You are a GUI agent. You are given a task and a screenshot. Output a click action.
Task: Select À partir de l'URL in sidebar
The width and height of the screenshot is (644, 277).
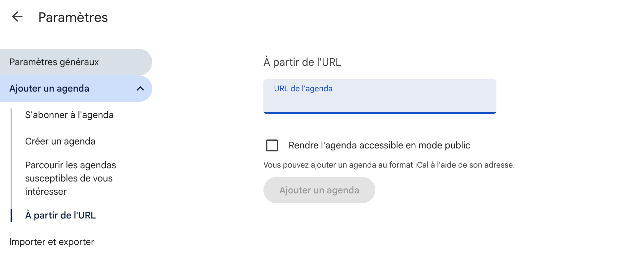(x=61, y=216)
